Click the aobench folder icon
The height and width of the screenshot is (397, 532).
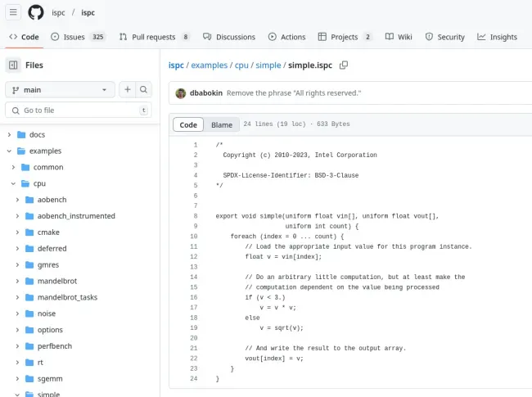click(x=29, y=200)
